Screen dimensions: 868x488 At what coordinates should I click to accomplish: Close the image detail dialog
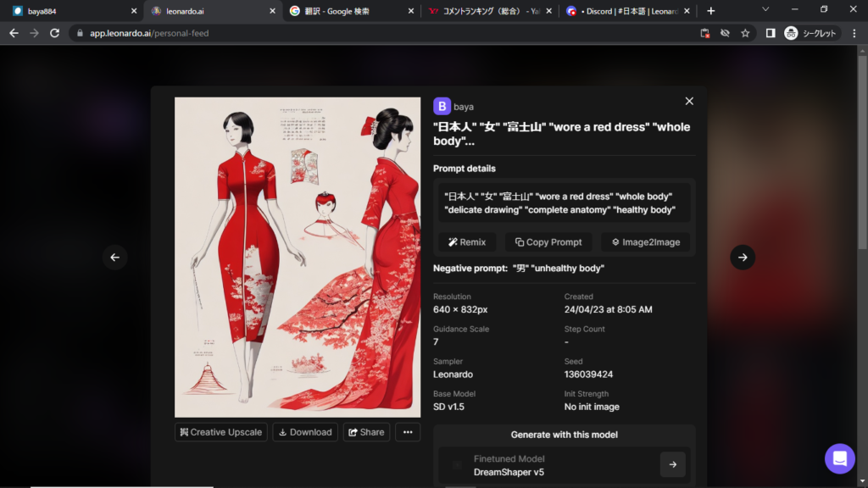click(689, 102)
